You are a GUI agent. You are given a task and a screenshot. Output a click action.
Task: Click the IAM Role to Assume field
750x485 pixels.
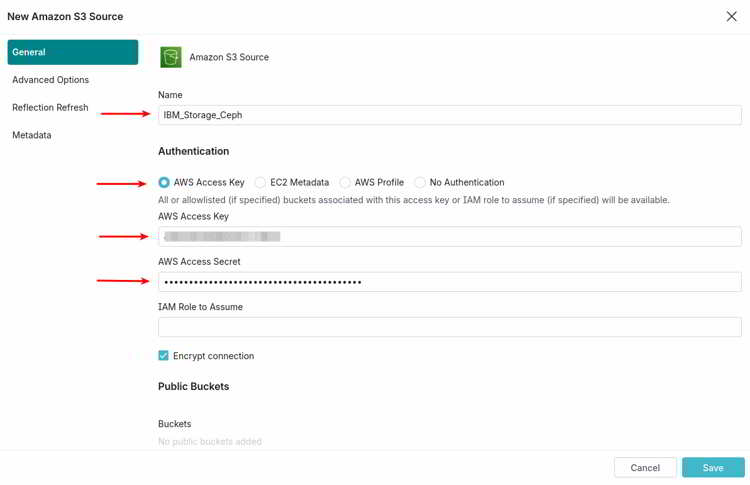(450, 327)
